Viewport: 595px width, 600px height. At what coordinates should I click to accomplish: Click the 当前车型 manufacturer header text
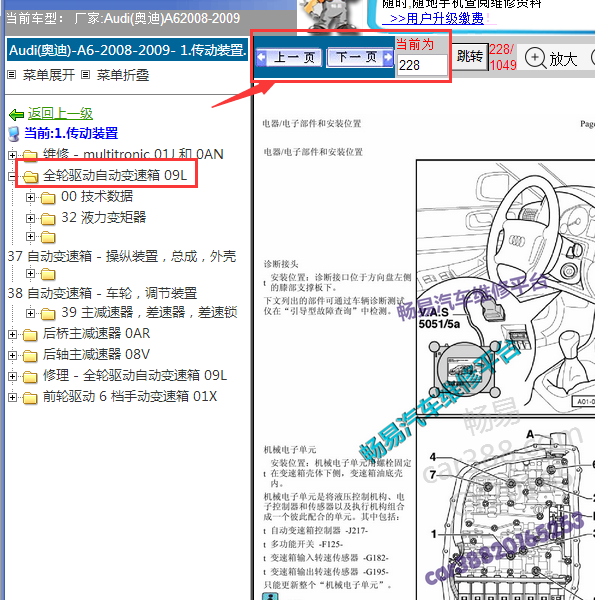tap(123, 18)
